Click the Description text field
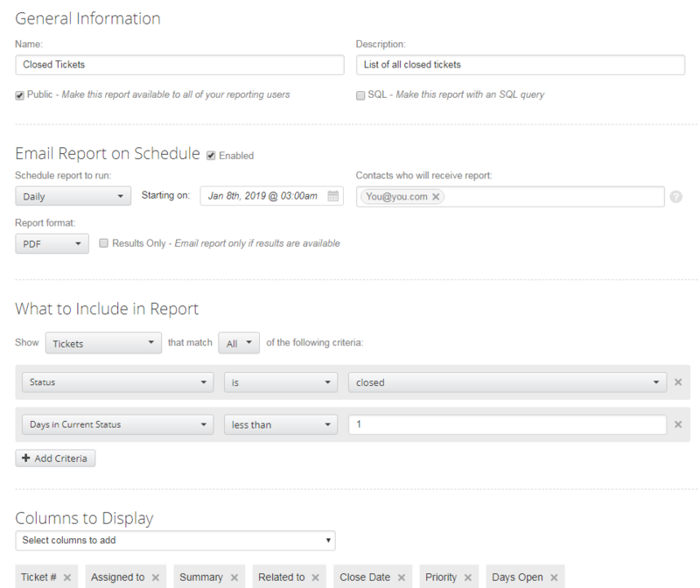 tap(520, 65)
